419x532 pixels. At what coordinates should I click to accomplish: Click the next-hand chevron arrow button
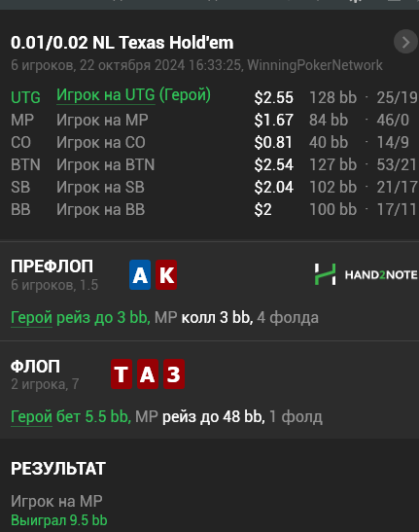pyautogui.click(x=405, y=42)
